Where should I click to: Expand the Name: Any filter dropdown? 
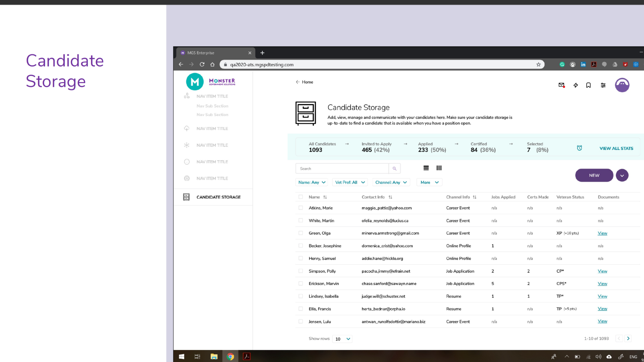point(312,182)
